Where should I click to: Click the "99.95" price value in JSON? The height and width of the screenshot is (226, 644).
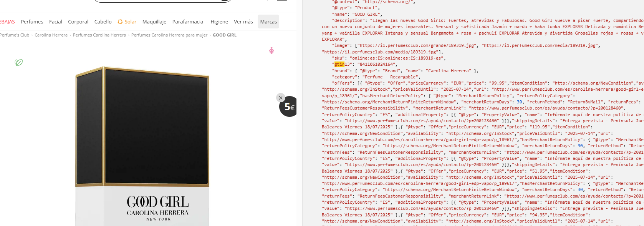[498, 83]
